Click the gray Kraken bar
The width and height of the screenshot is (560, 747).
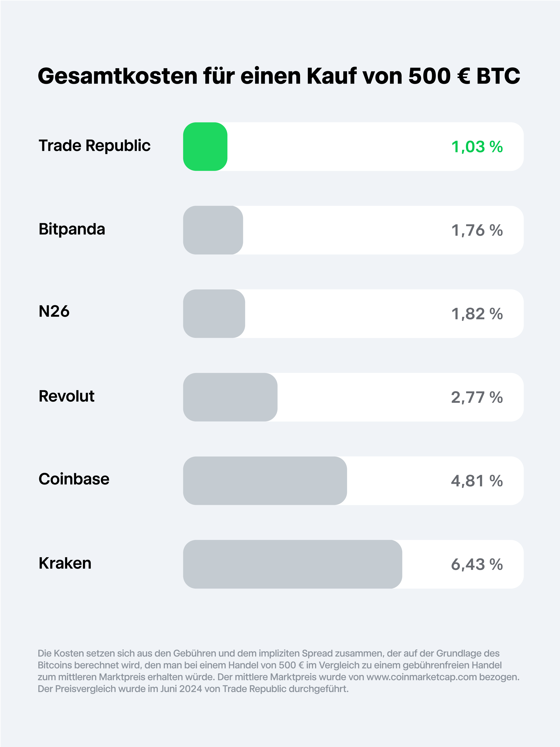[293, 564]
